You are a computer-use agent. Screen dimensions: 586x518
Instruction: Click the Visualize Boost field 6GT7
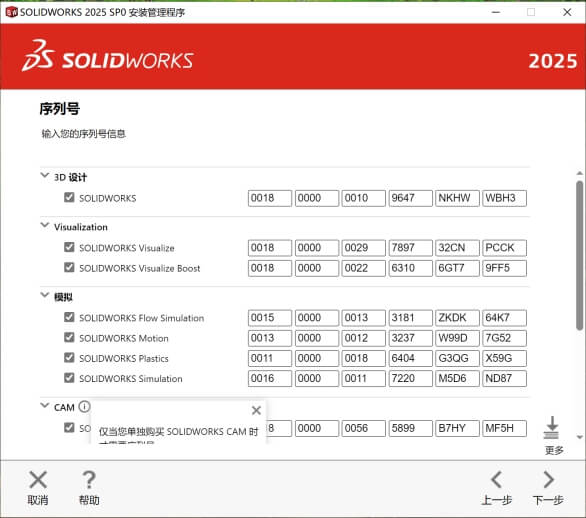coord(457,268)
